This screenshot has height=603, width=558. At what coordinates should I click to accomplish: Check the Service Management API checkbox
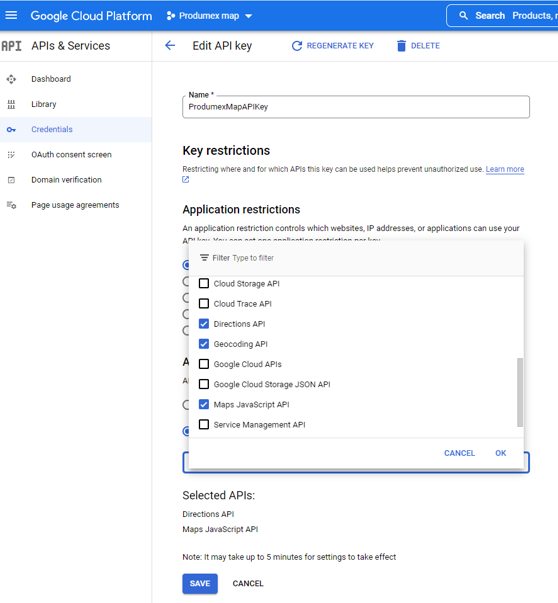(204, 425)
